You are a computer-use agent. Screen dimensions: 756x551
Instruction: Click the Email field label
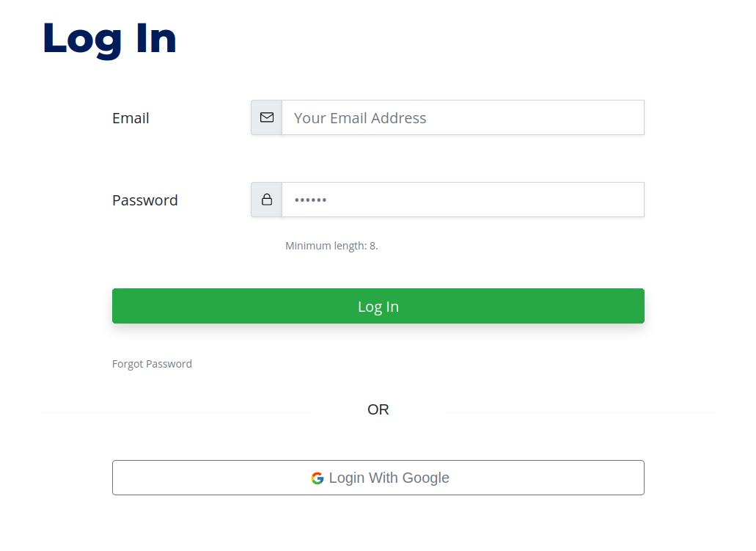point(131,117)
